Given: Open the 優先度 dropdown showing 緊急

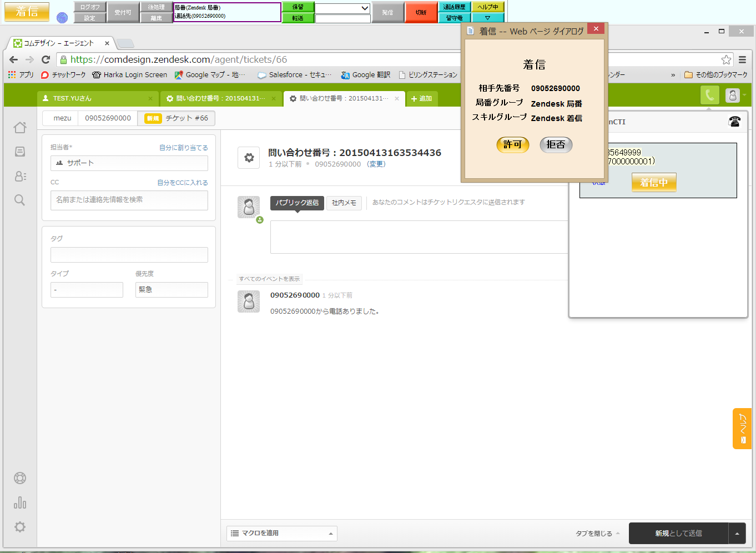Looking at the screenshot, I should point(172,290).
